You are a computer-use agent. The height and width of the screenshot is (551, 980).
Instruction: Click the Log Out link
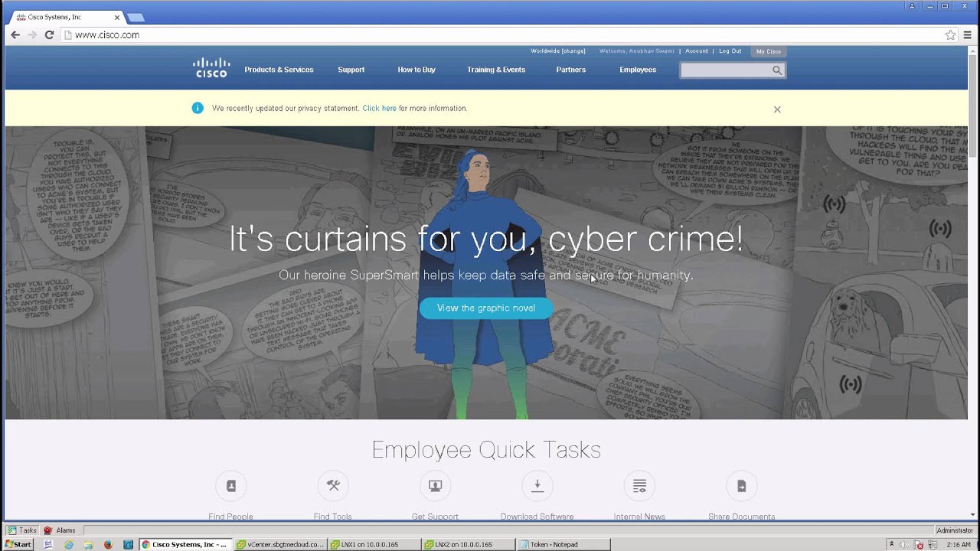[730, 51]
